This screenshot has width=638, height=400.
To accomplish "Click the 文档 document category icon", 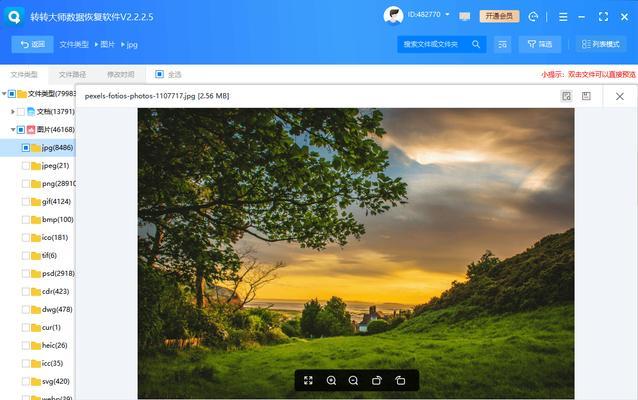I will pyautogui.click(x=31, y=111).
